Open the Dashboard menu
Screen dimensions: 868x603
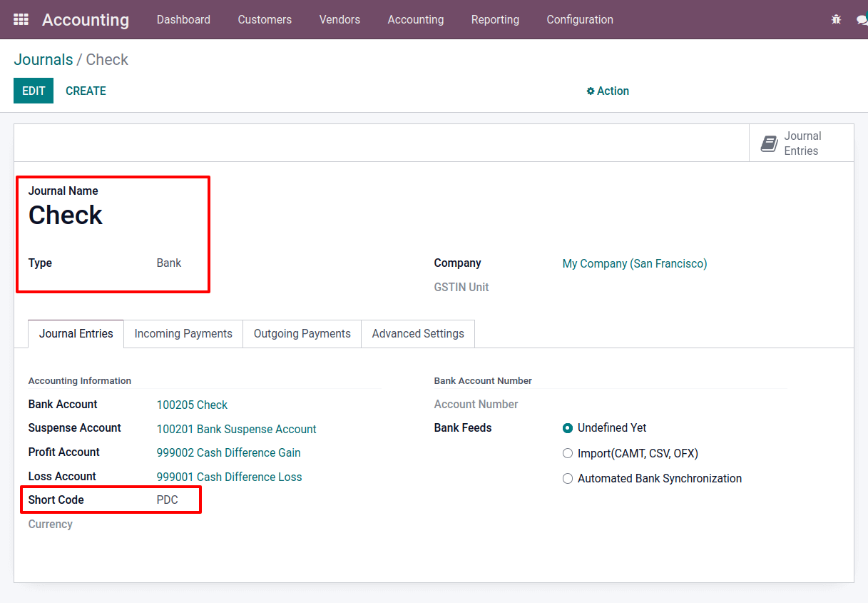(183, 20)
